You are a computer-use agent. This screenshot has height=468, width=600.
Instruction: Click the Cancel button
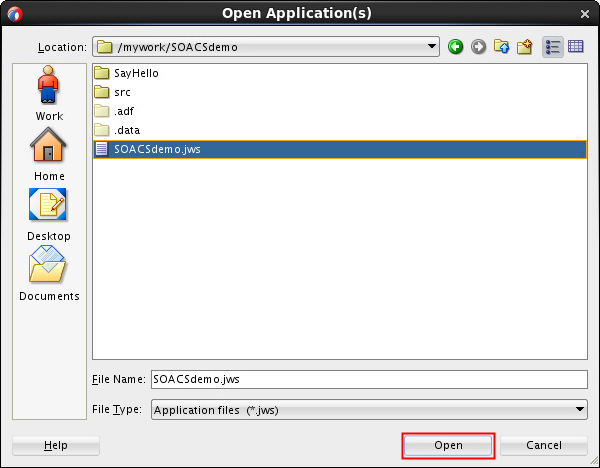click(543, 445)
